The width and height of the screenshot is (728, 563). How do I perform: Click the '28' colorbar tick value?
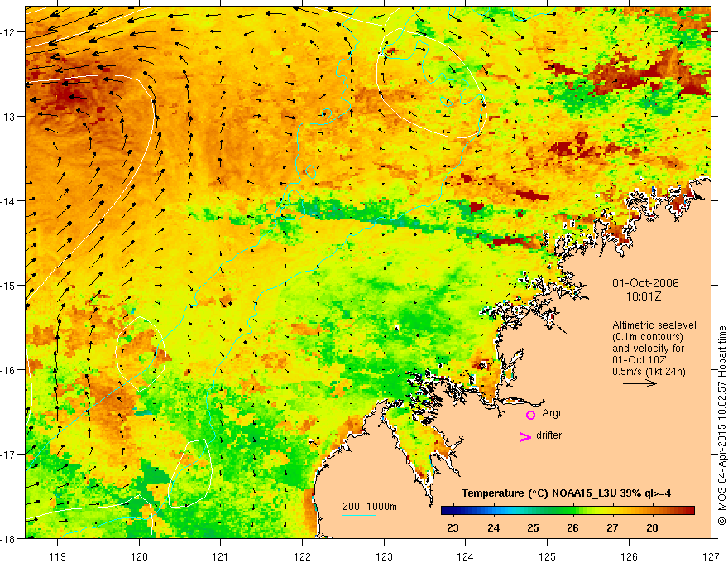[x=653, y=527]
